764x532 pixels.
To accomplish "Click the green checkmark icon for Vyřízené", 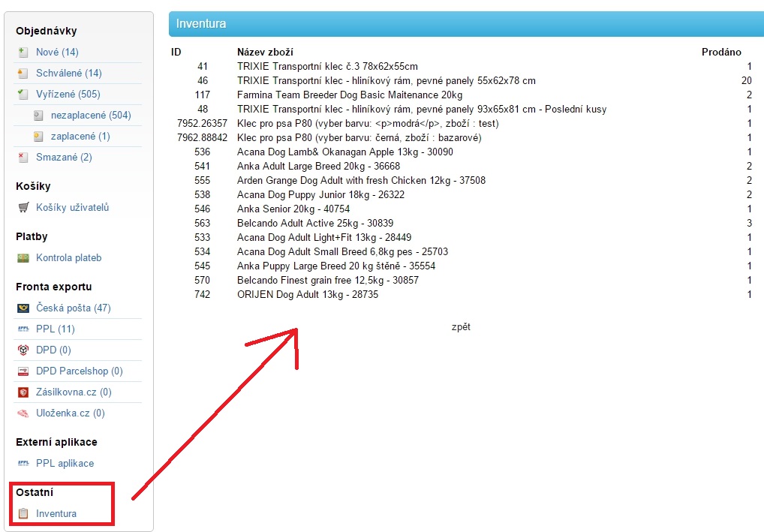I will 23,94.
